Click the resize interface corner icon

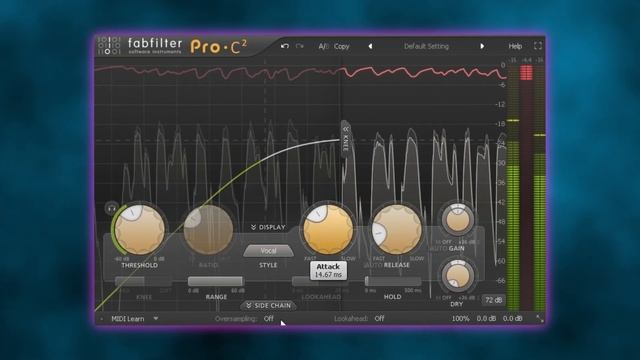click(540, 319)
